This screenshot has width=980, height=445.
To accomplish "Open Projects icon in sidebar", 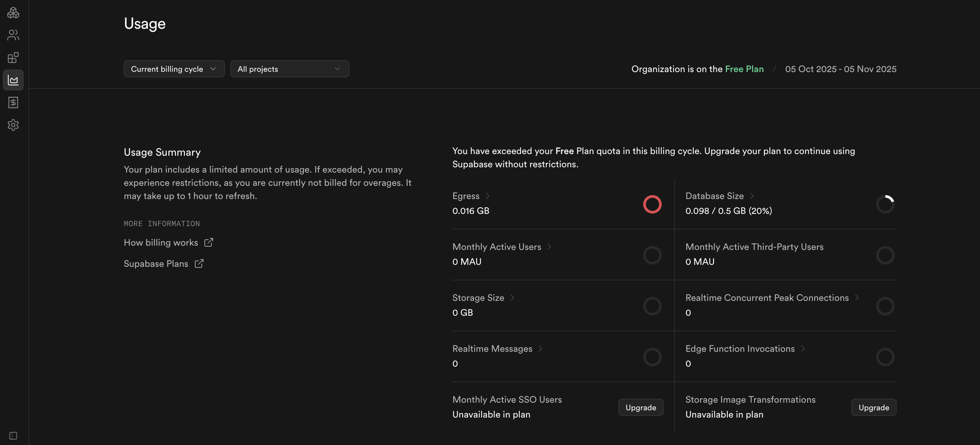I will [13, 13].
